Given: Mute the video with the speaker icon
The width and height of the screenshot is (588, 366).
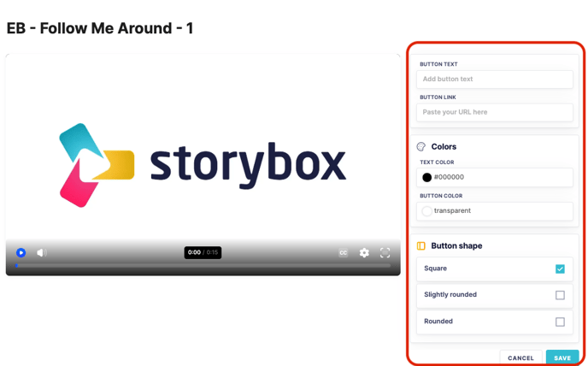Looking at the screenshot, I should 41,252.
